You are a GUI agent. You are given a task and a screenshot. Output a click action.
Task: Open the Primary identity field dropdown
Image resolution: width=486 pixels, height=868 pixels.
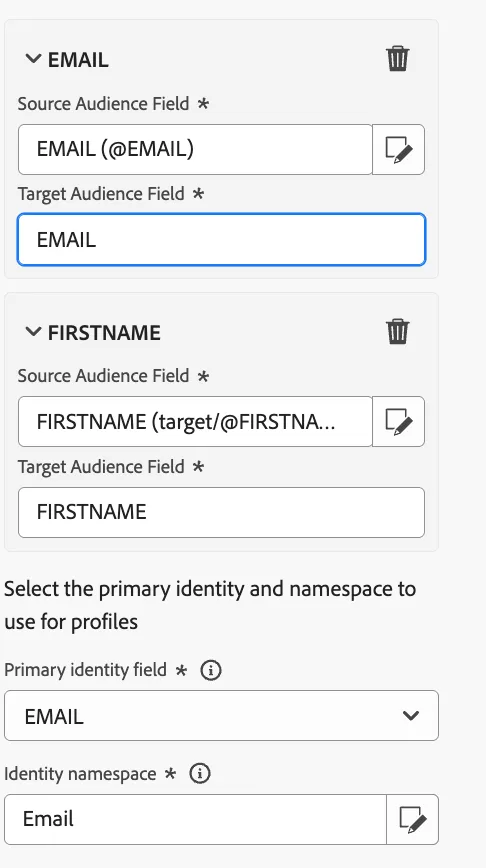tap(221, 716)
